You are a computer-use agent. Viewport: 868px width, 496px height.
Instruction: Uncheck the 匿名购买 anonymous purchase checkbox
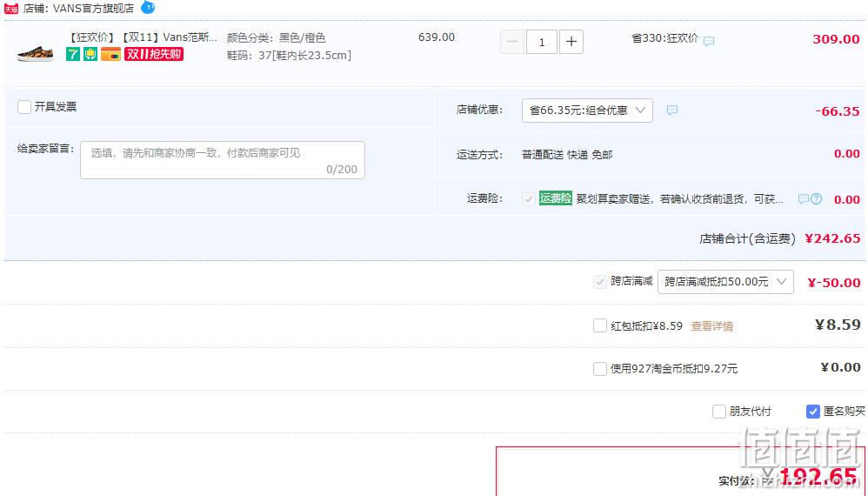click(x=812, y=412)
